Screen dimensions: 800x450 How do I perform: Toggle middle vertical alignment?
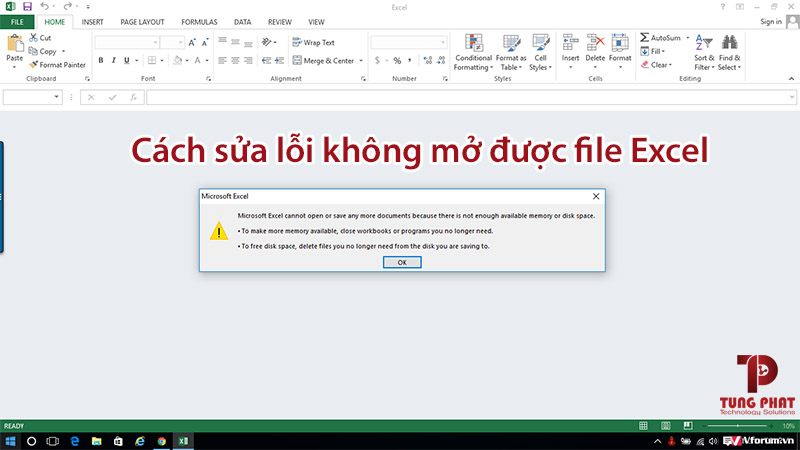[235, 42]
